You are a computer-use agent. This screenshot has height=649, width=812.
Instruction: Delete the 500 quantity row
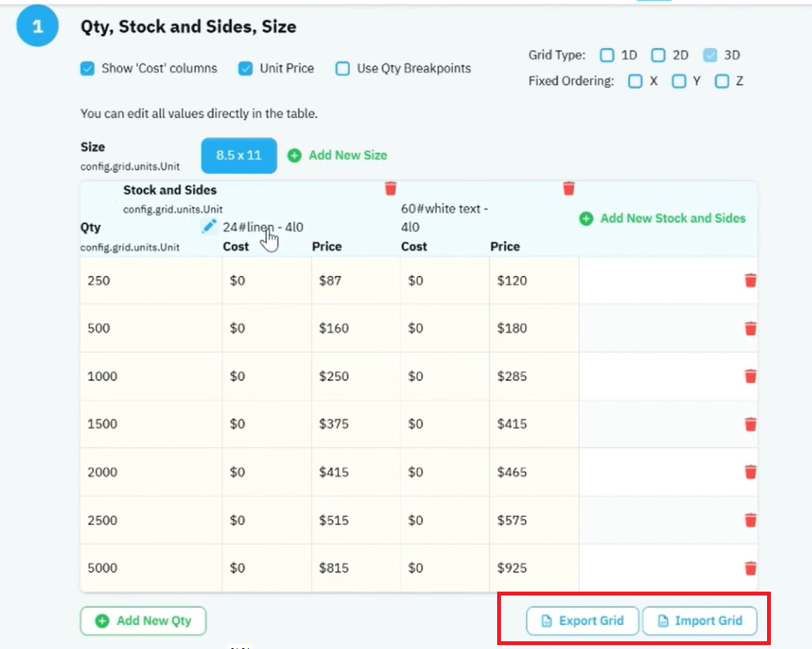(751, 328)
